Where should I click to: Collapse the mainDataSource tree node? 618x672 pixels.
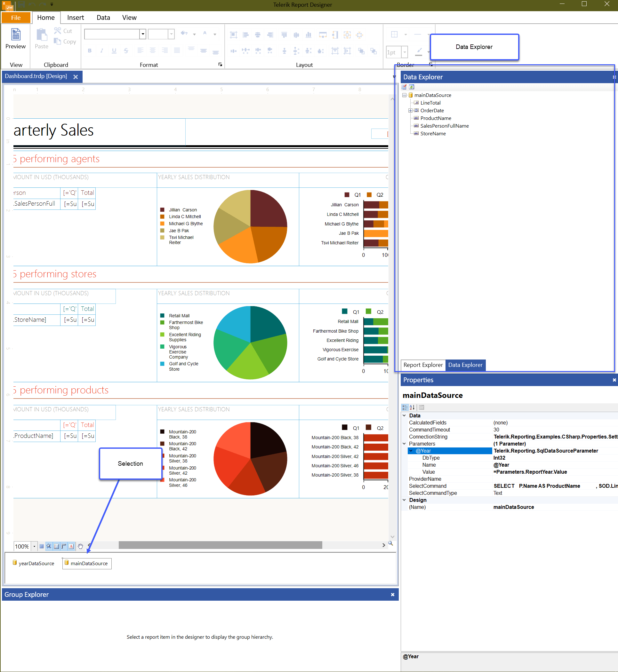pos(405,95)
